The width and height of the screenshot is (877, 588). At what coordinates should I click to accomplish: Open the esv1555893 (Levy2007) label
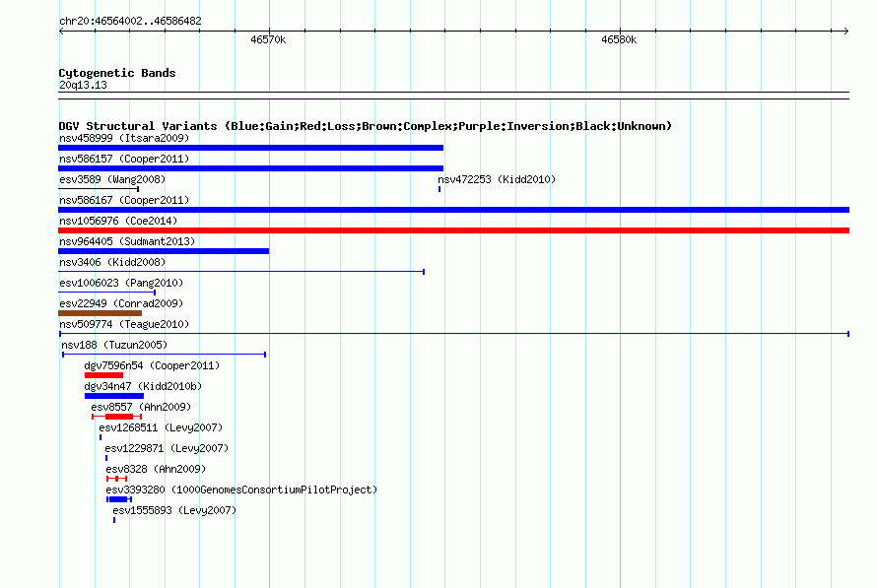tap(174, 510)
